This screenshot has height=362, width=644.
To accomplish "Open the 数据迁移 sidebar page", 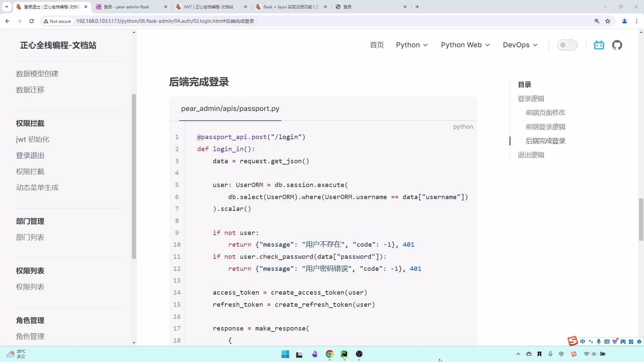I will [x=30, y=89].
